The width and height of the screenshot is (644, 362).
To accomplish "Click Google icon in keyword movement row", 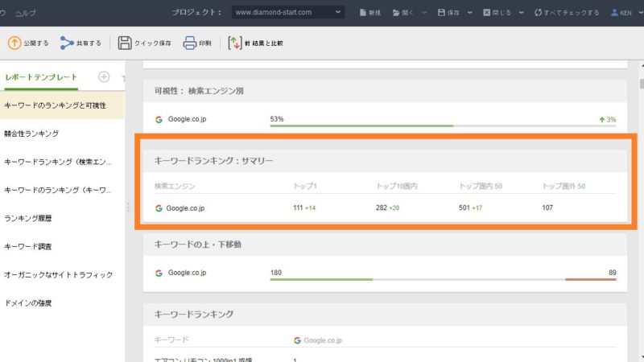I will [x=159, y=273].
